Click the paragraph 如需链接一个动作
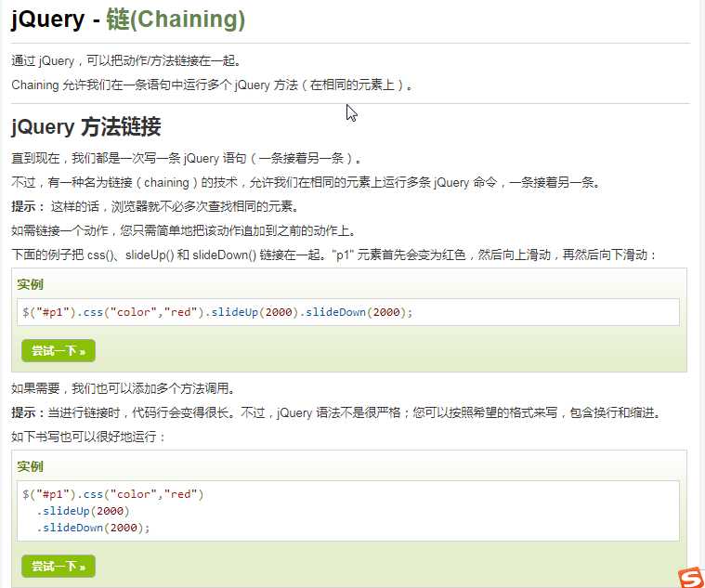 184,231
